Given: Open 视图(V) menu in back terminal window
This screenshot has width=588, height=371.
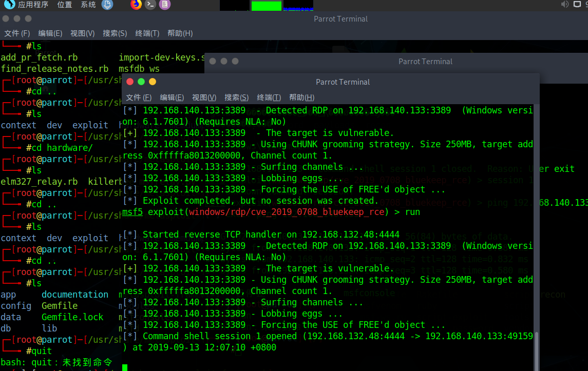Looking at the screenshot, I should coord(83,33).
